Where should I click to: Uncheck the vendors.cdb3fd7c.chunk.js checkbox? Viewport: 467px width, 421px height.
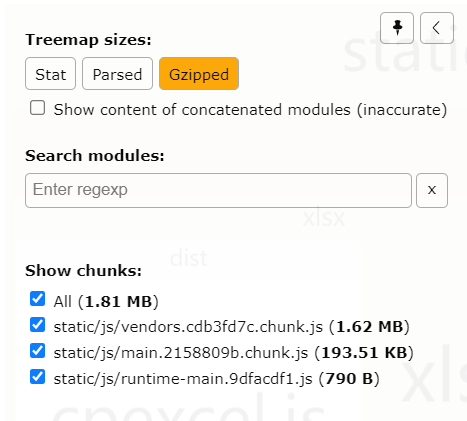37,325
